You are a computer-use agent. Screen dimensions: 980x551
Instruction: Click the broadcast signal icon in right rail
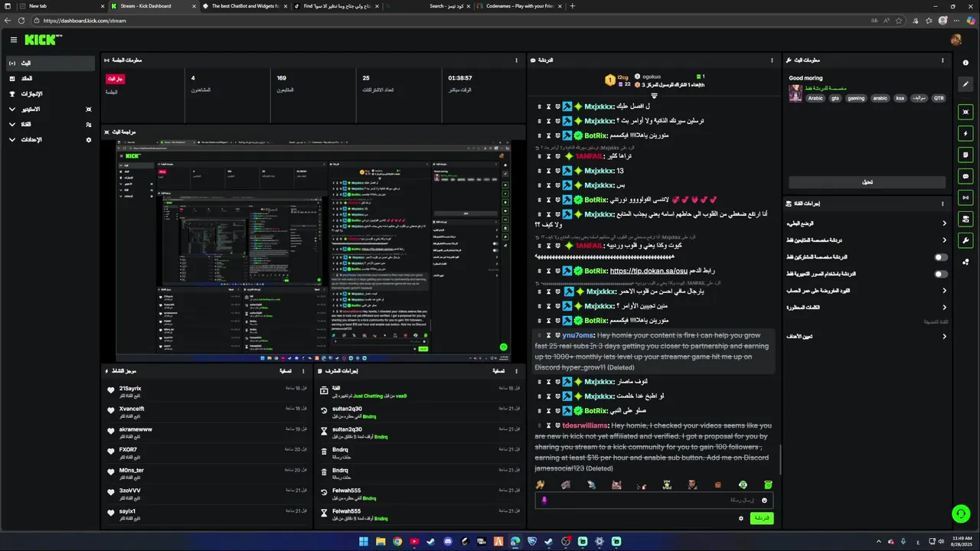point(965,197)
